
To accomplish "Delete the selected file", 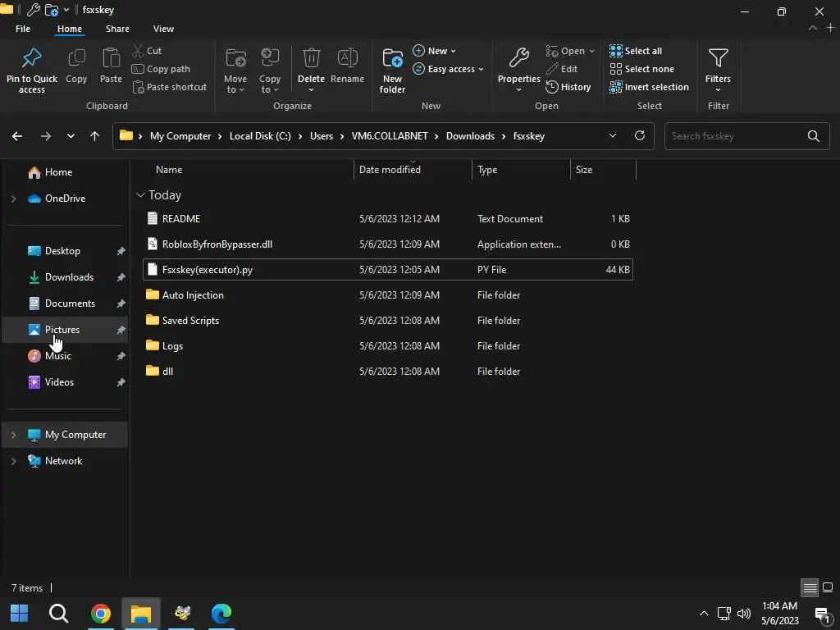I will click(311, 71).
